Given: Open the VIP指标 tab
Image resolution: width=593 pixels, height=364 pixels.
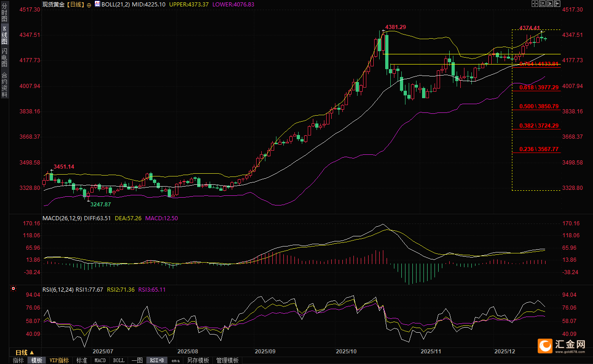Looking at the screenshot, I should click(x=59, y=360).
